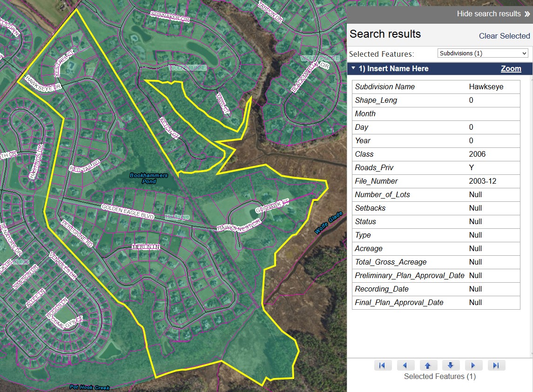Viewport: 533px width, 392px height.
Task: Click the Zoom link for the Hawkseye result
Action: 511,68
